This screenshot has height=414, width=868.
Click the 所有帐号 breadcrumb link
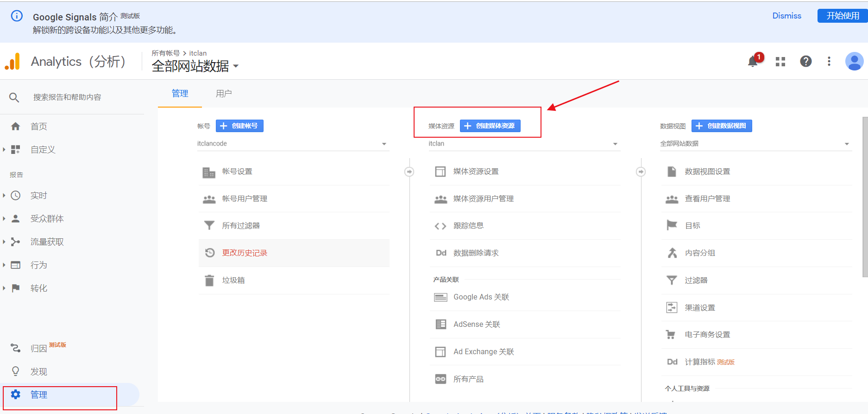click(x=165, y=53)
